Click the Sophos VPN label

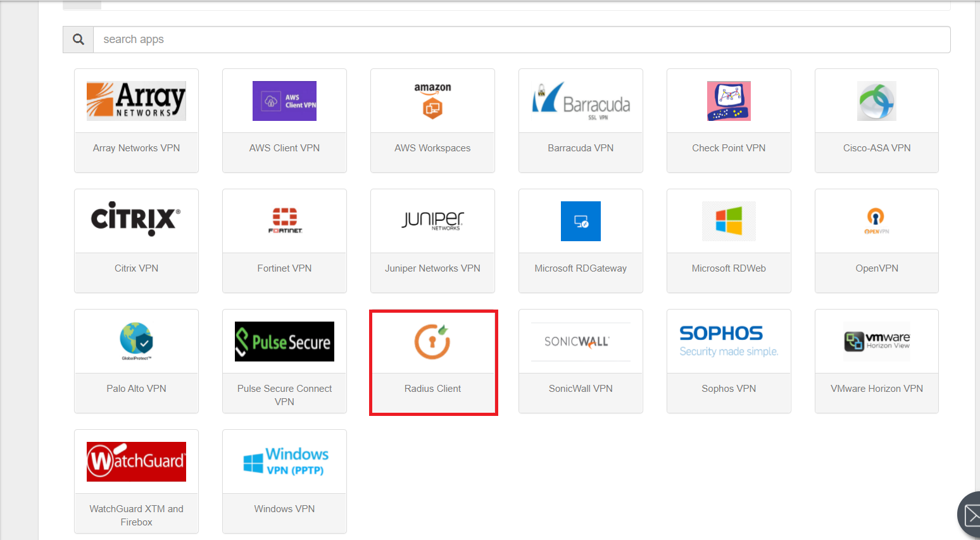tap(729, 388)
